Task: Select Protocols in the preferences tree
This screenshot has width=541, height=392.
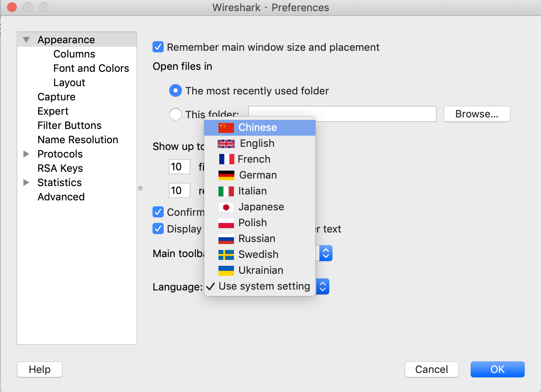Action: [60, 154]
